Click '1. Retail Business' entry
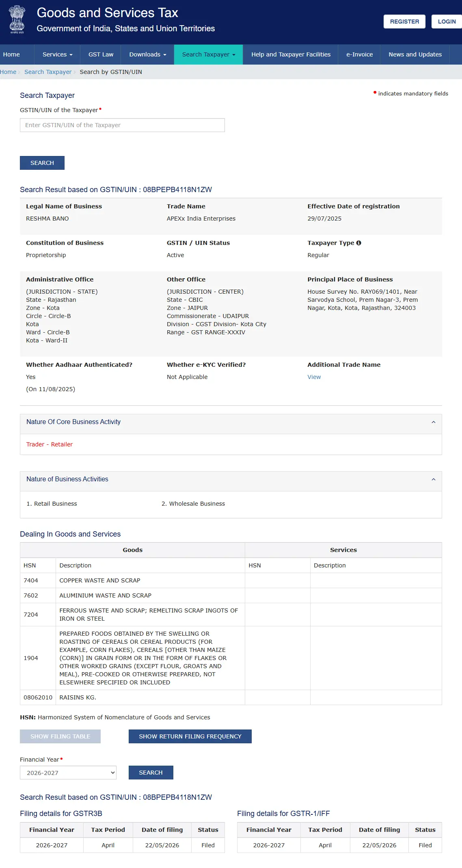462x868 pixels. click(x=52, y=504)
